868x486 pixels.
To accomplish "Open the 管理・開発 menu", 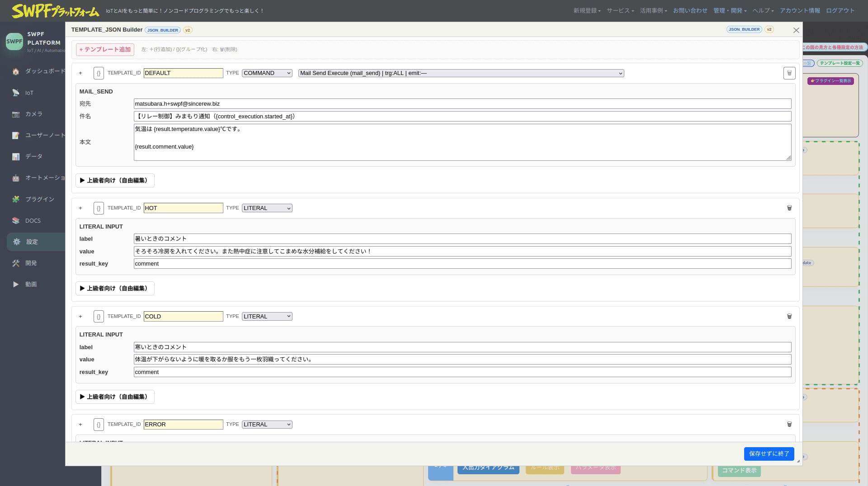I will (730, 11).
